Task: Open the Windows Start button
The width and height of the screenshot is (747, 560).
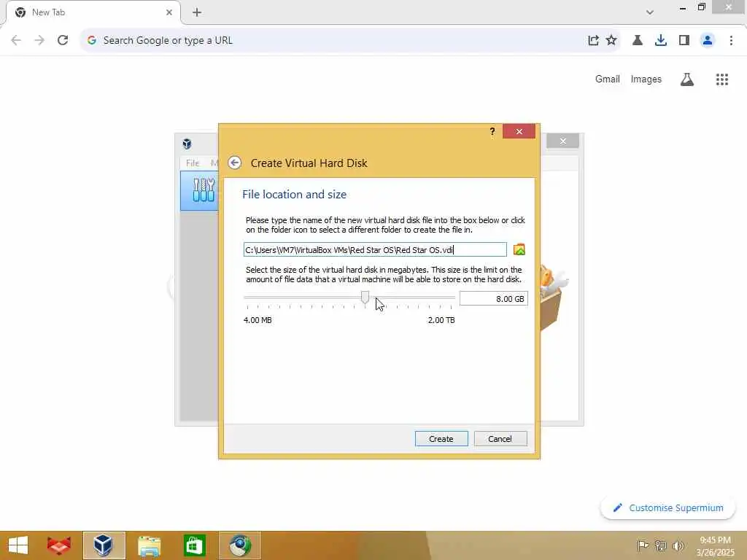Action: point(18,545)
